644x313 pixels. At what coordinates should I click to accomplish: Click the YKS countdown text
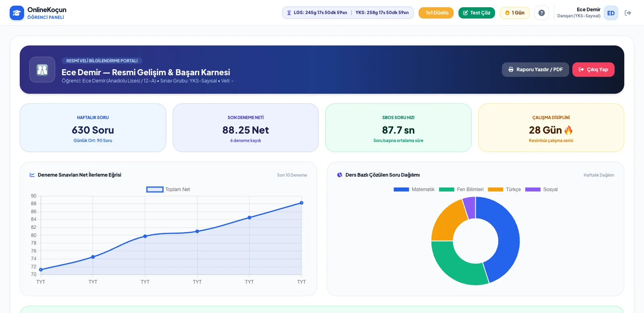point(382,13)
